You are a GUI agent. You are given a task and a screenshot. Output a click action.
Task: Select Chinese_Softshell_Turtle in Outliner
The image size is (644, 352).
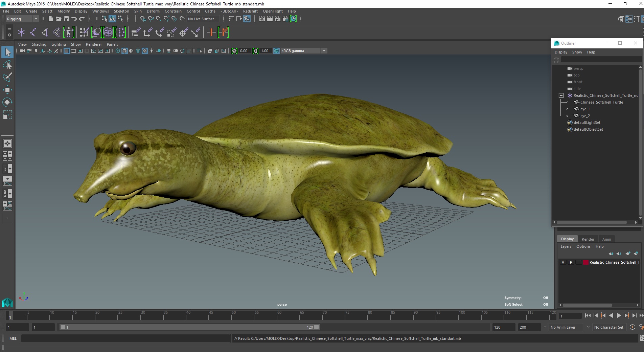[x=601, y=102]
